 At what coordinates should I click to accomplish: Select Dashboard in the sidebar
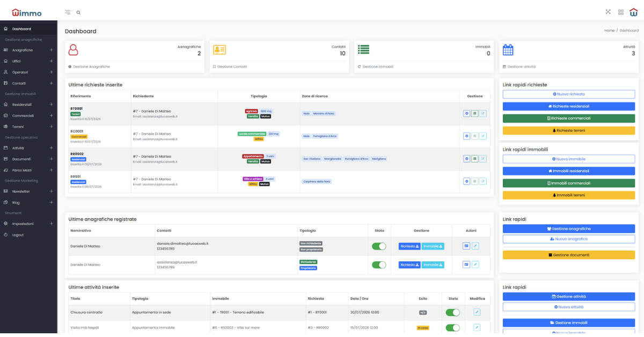[28, 28]
